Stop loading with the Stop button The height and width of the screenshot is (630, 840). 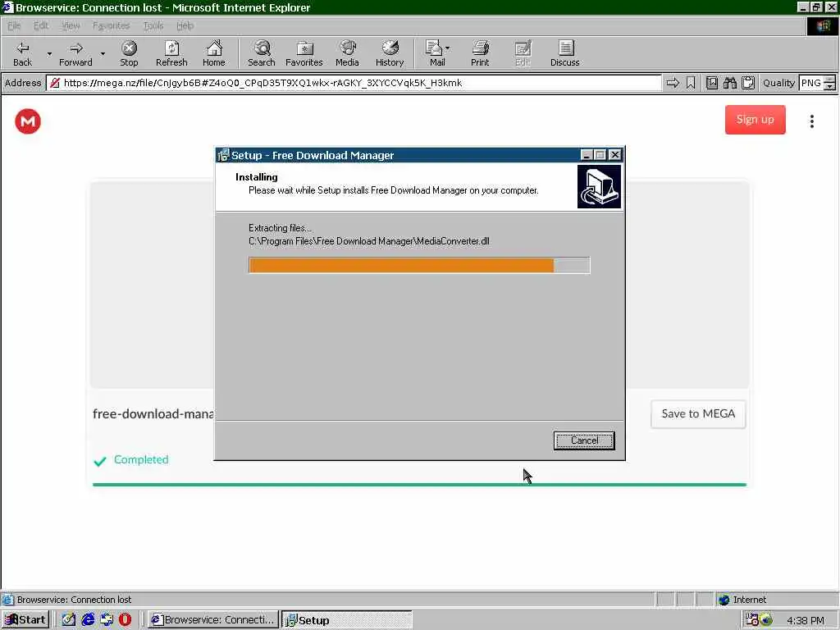(129, 53)
